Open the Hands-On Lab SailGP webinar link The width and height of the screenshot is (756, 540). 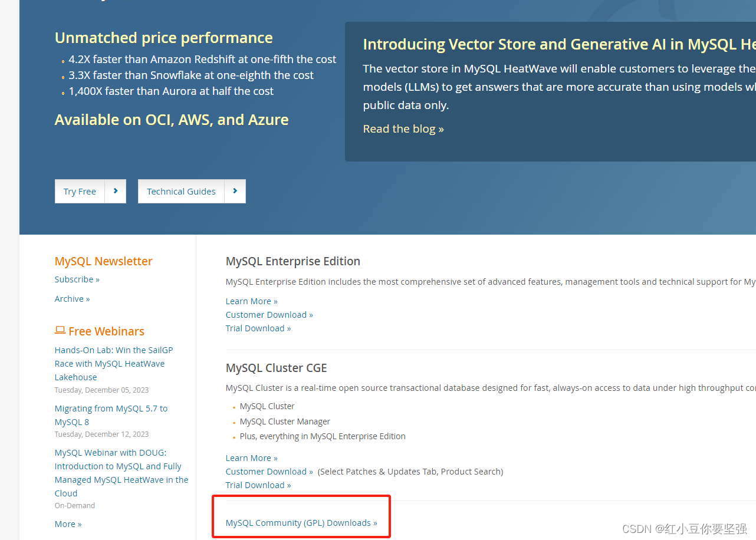(114, 364)
